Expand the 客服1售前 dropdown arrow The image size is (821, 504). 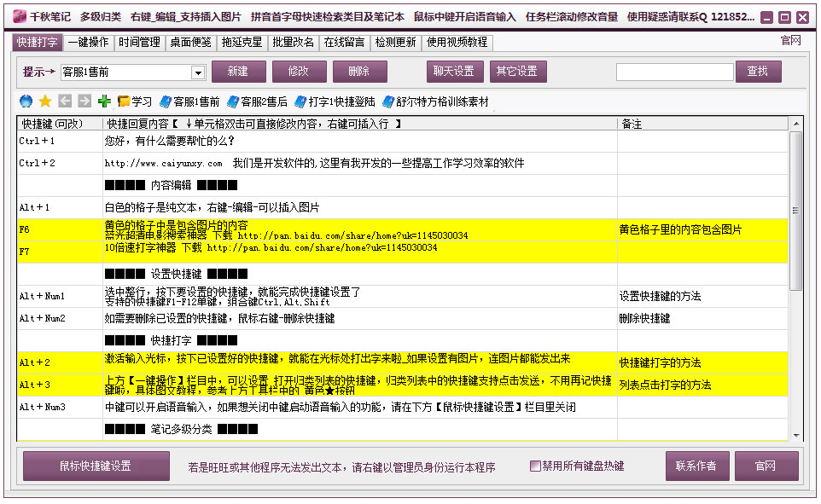coord(198,72)
